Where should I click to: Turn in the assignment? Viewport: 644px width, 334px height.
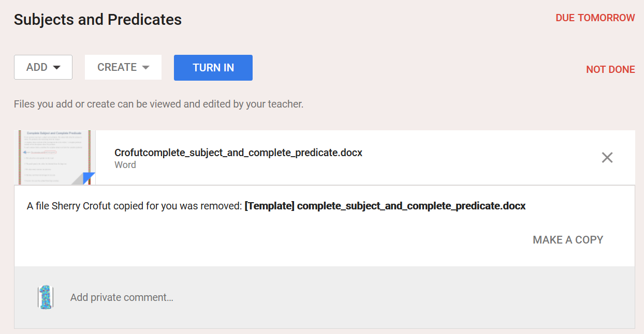coord(213,68)
